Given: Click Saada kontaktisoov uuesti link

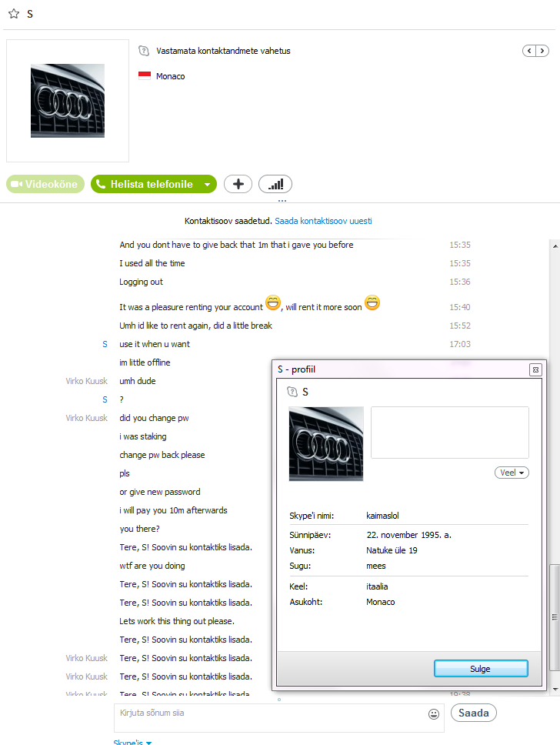Looking at the screenshot, I should [x=323, y=221].
